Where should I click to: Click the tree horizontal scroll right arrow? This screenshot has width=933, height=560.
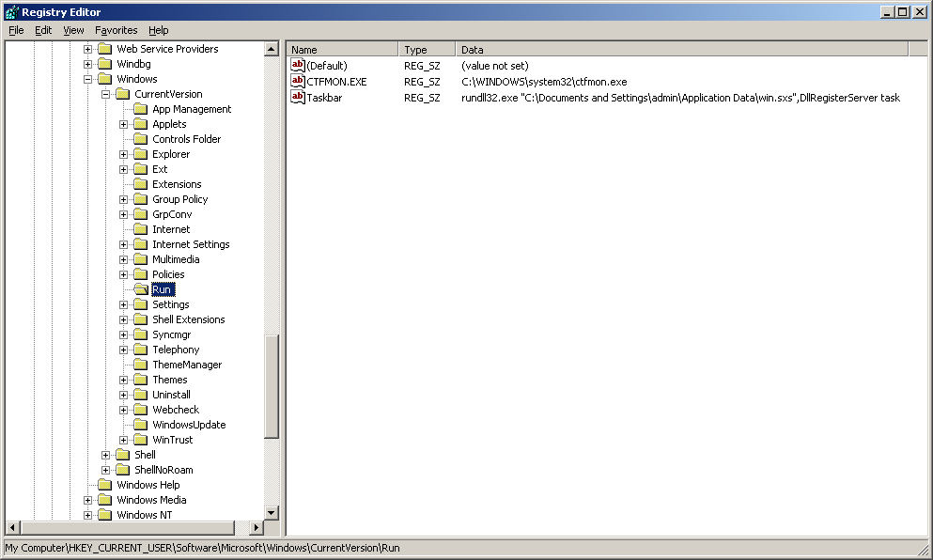[x=257, y=527]
